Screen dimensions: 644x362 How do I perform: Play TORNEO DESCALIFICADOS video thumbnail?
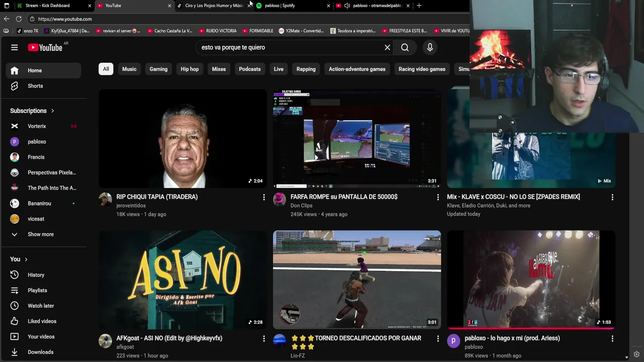tap(357, 280)
